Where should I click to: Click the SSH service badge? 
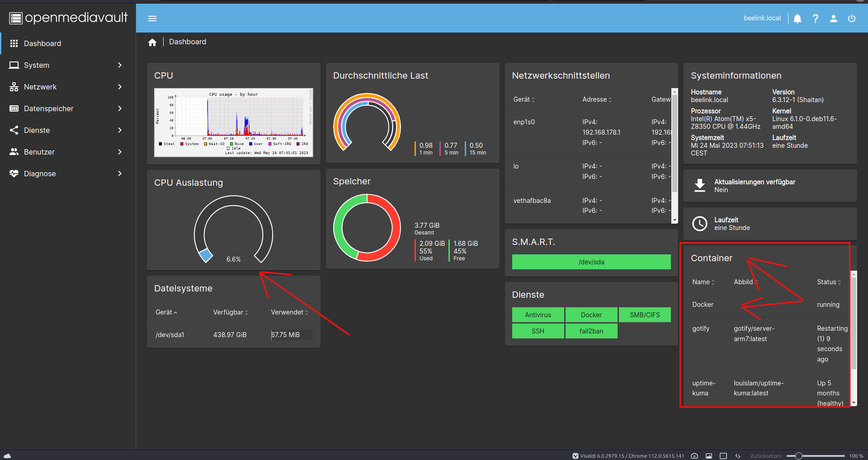(x=538, y=331)
